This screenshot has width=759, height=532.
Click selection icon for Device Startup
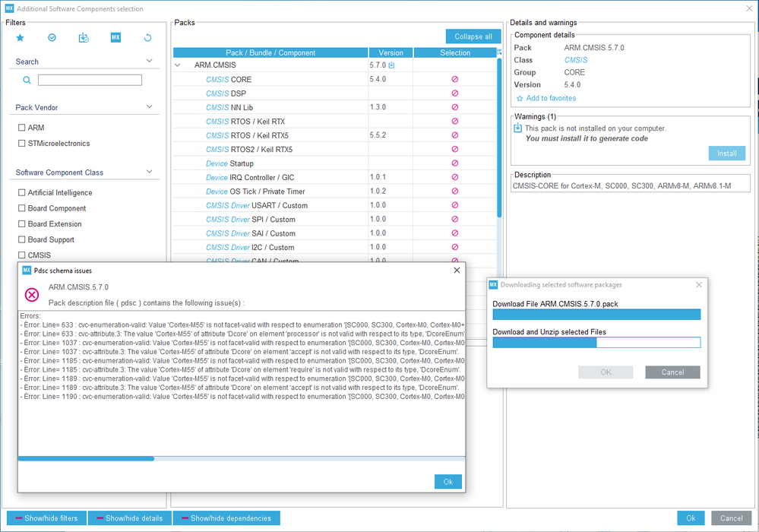pyautogui.click(x=455, y=163)
